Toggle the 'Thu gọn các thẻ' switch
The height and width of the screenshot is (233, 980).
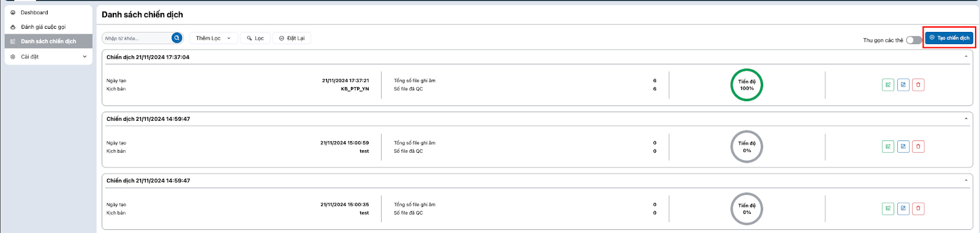tap(914, 40)
